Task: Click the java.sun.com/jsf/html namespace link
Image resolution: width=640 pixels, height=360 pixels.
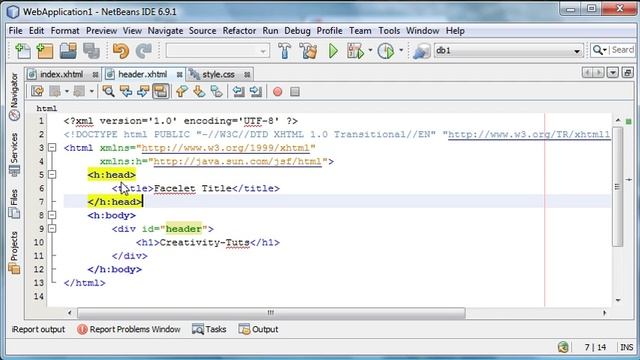Action: [238, 161]
